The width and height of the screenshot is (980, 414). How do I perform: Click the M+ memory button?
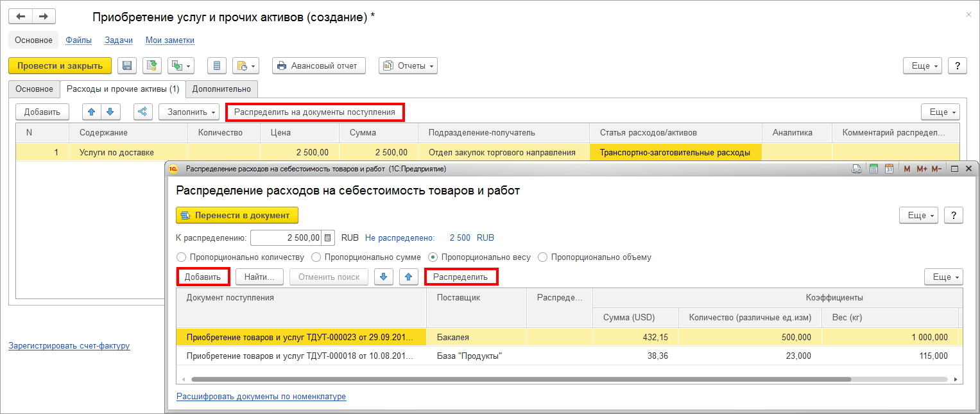tap(922, 169)
